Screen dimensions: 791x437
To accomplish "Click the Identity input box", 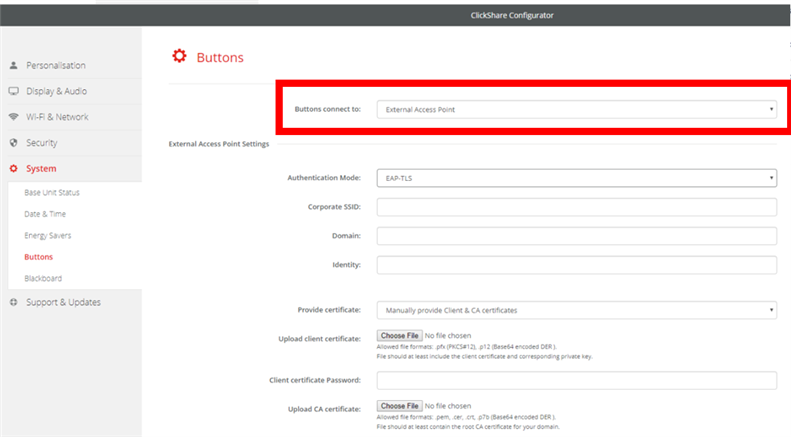I will pos(576,265).
